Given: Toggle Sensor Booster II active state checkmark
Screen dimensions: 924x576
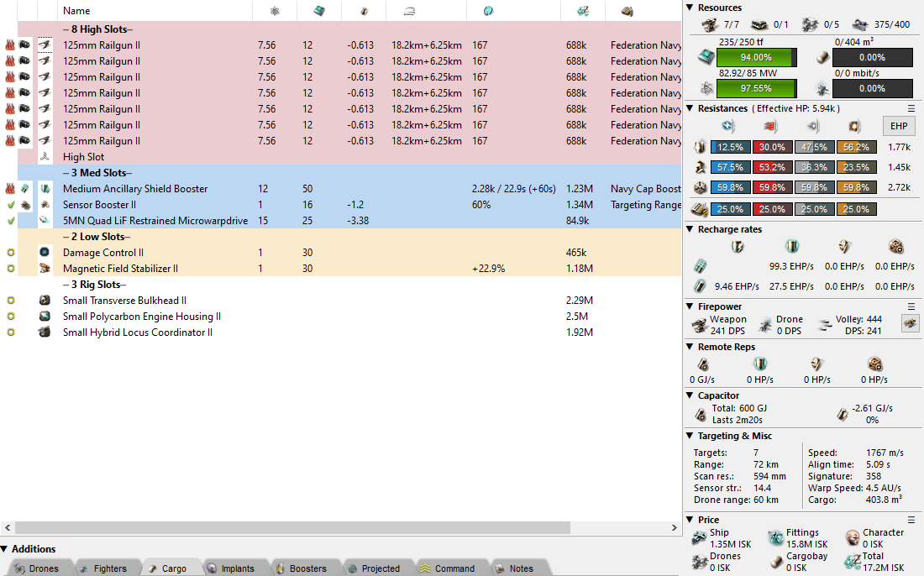Looking at the screenshot, I should coord(10,205).
